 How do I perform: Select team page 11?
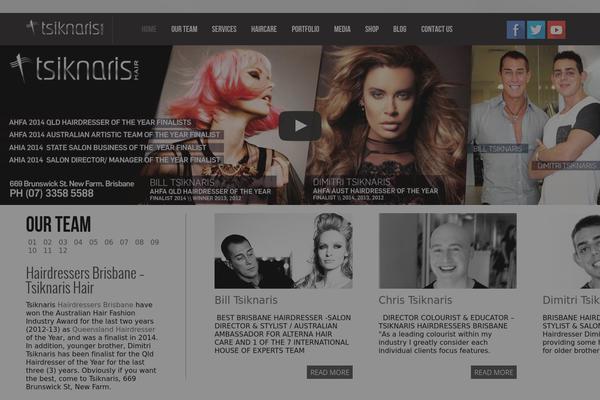[47, 250]
